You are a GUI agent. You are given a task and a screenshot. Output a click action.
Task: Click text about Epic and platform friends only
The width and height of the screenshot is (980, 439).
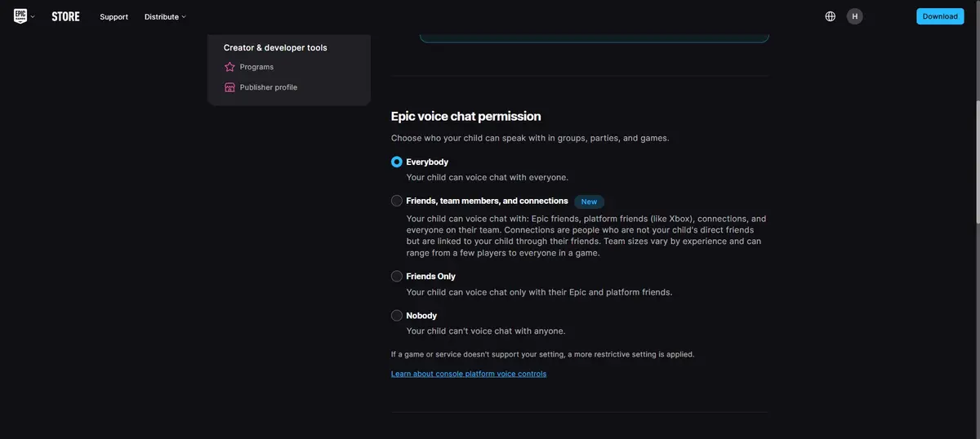[539, 291]
